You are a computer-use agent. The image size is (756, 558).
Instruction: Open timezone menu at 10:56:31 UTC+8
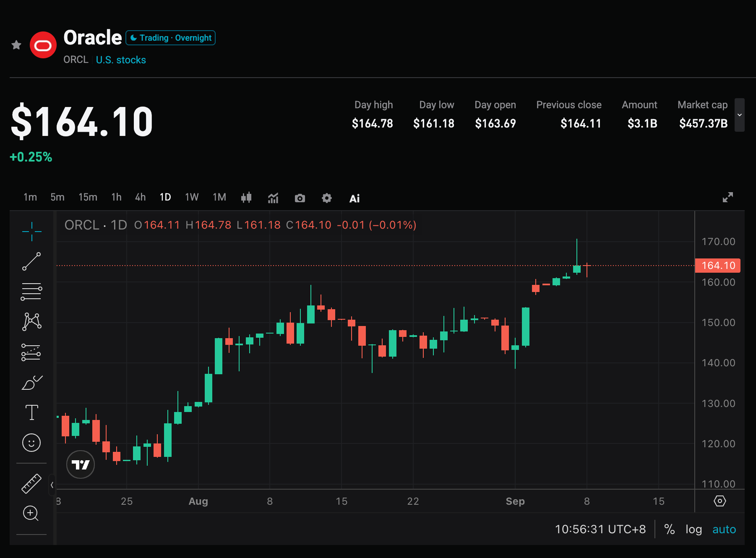[600, 529]
